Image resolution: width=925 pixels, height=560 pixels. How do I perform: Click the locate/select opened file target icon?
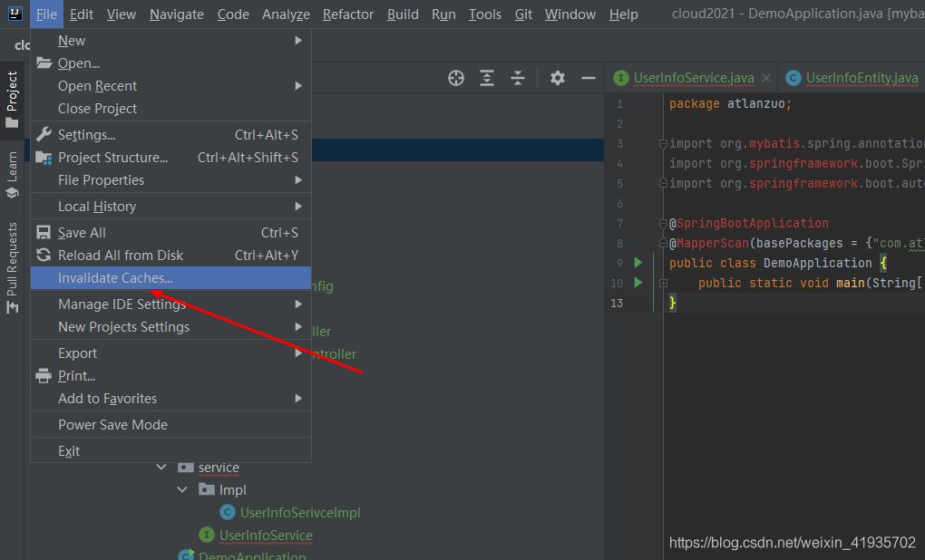tap(456, 78)
